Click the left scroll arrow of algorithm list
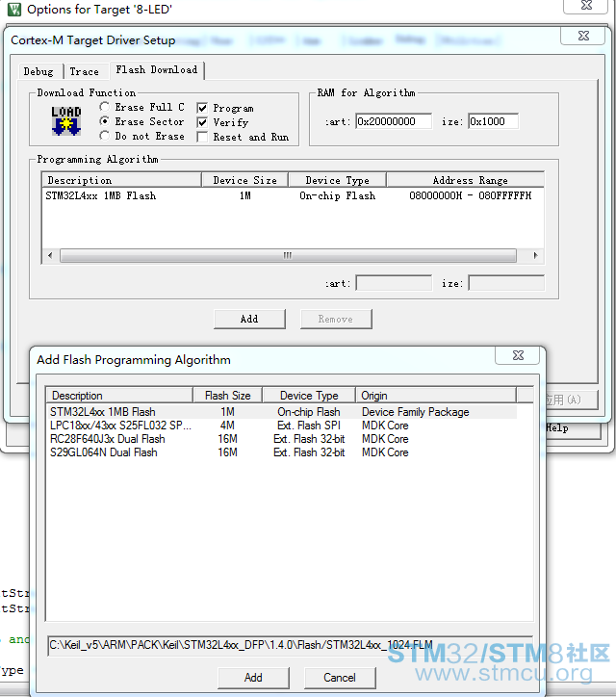616x697 pixels. (50, 255)
